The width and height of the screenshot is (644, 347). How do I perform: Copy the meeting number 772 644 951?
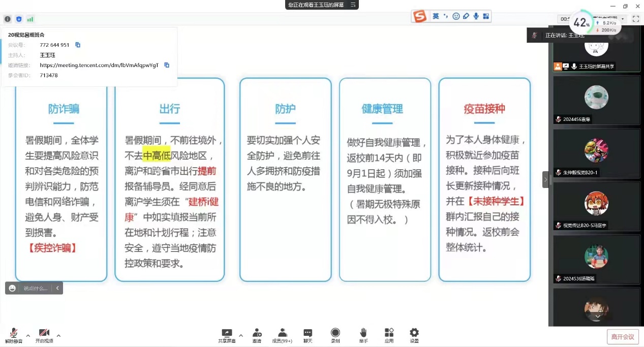pyautogui.click(x=78, y=45)
